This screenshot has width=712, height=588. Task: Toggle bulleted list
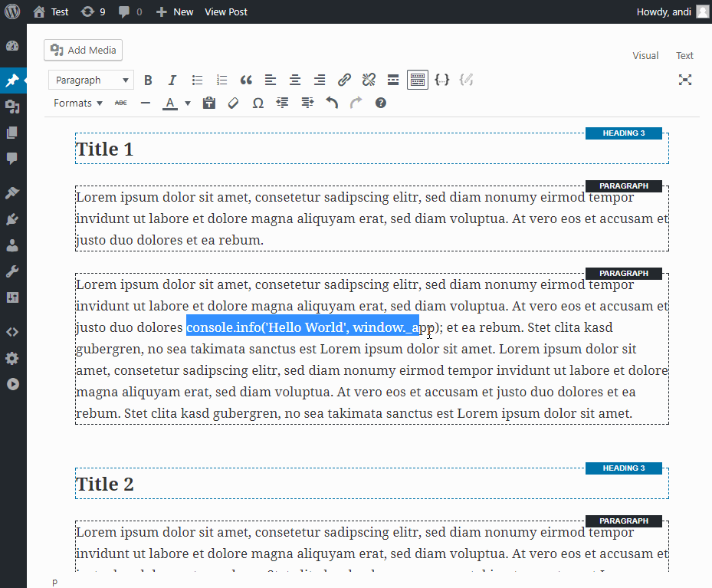tap(197, 80)
